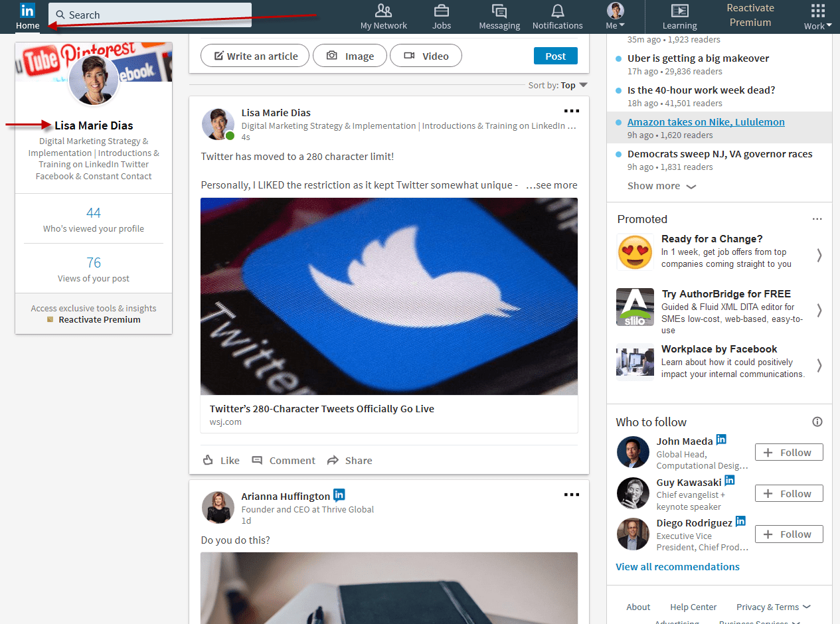Click into the Search field
Image resolution: width=840 pixels, height=624 pixels.
[151, 15]
